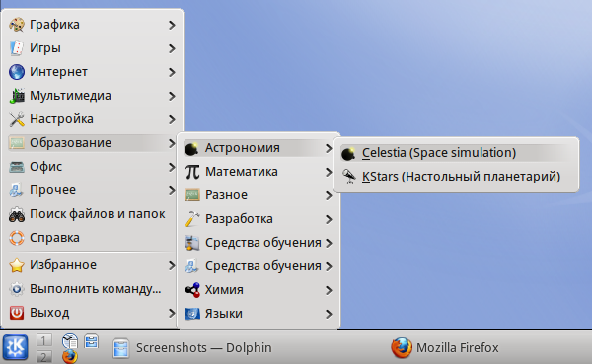Select the Избранное menu label
The image size is (592, 364).
click(x=63, y=265)
